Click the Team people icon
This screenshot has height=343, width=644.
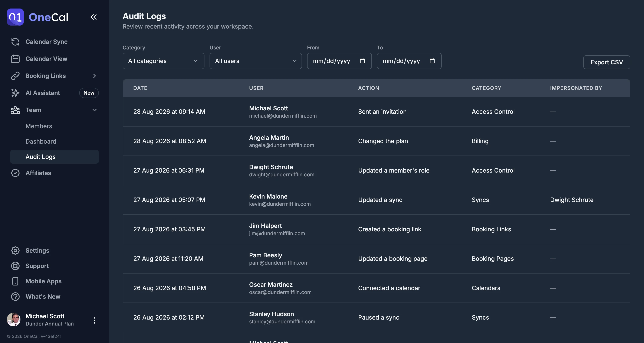tap(15, 110)
